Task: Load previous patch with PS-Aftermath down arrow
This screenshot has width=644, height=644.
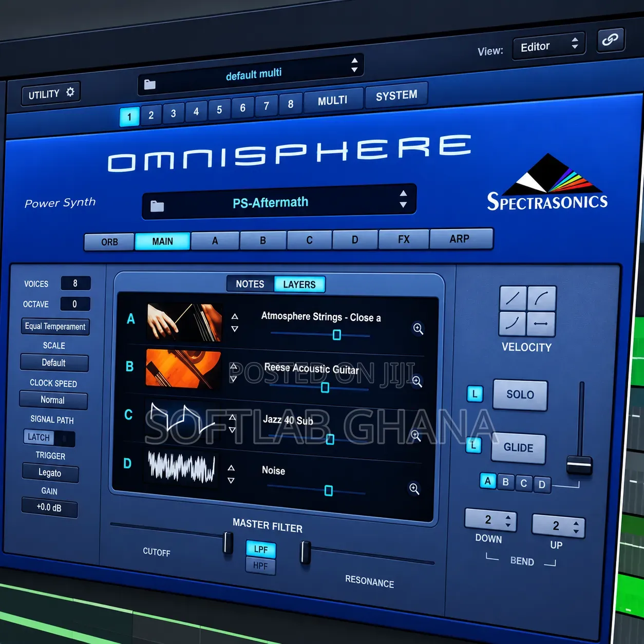Action: [x=403, y=204]
